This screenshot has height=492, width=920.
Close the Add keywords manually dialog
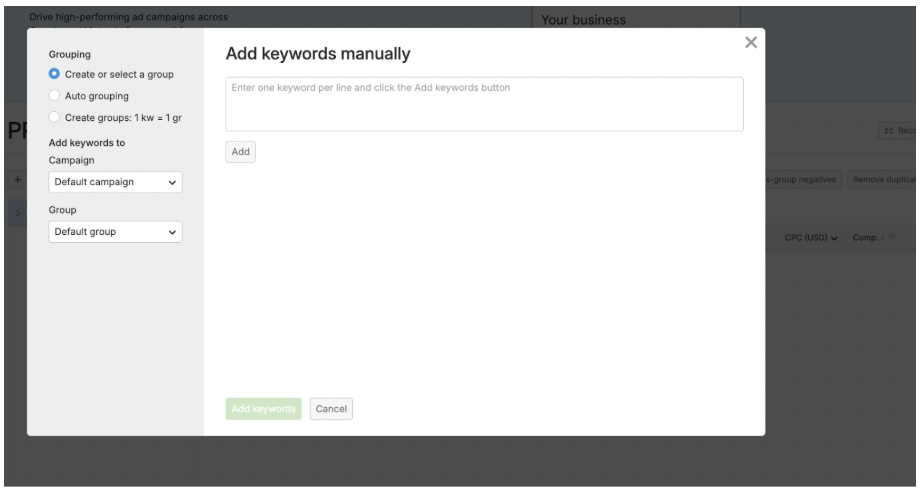[x=750, y=42]
